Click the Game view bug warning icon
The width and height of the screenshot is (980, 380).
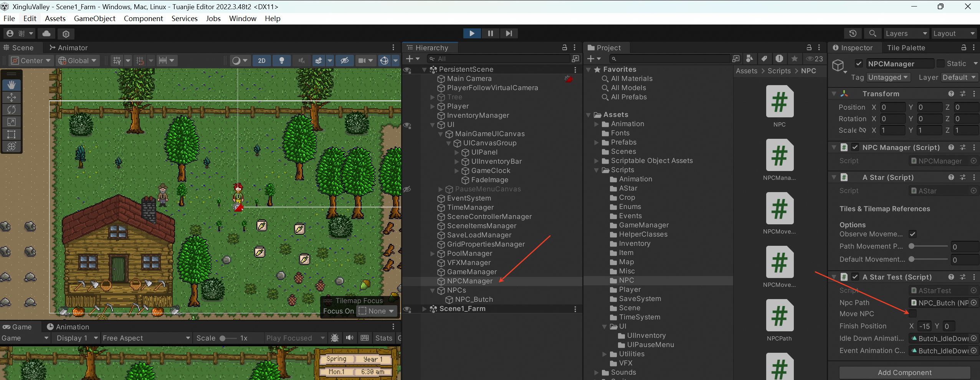335,338
